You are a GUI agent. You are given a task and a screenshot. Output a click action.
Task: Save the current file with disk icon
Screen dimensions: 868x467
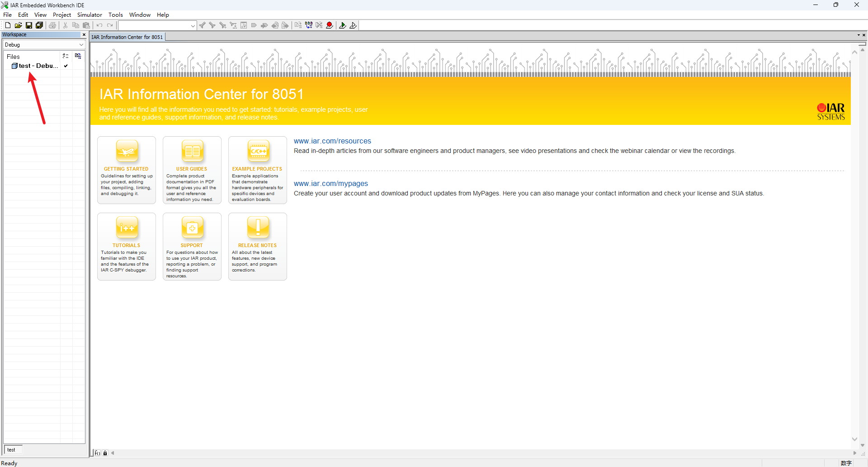pos(29,25)
